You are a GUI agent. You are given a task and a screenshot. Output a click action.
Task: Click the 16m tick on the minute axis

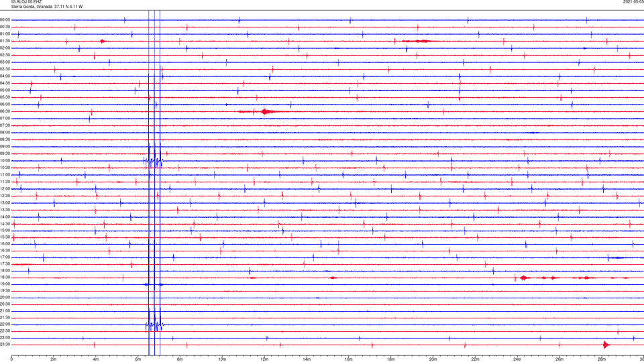click(x=349, y=359)
